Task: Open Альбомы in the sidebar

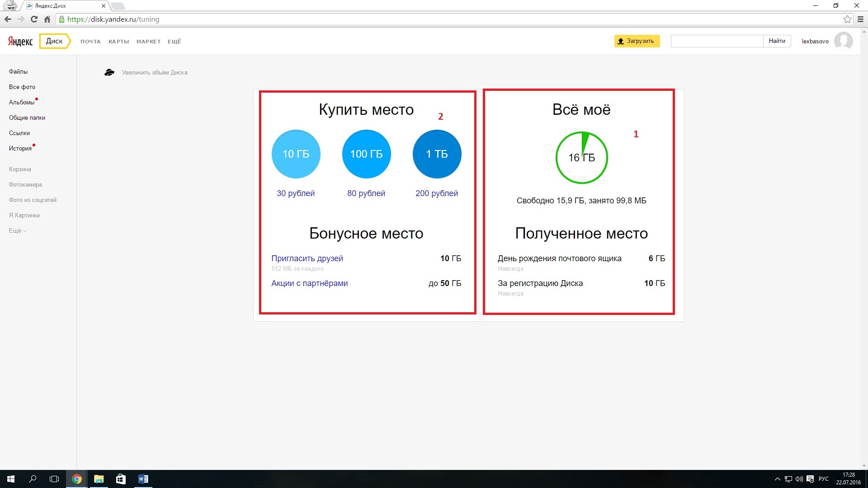Action: click(22, 102)
